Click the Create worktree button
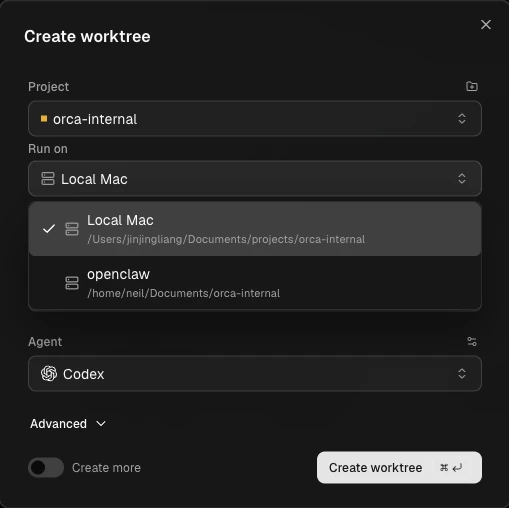The width and height of the screenshot is (509, 508). [x=399, y=467]
